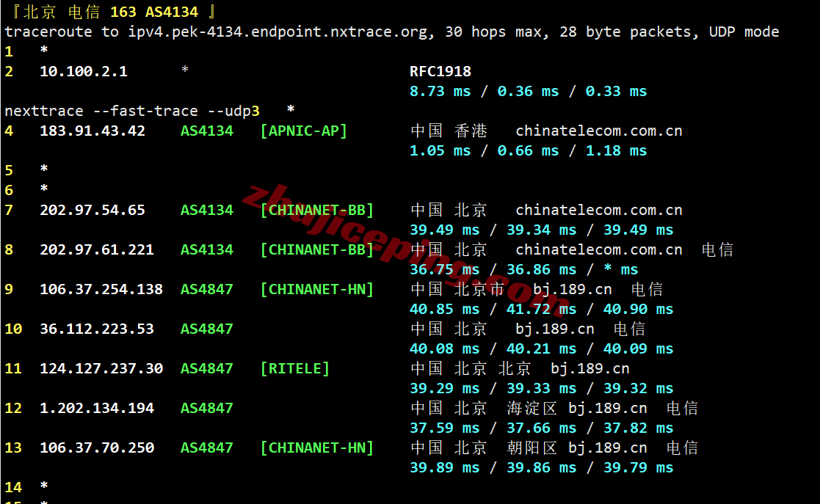Select the header text '北京 电信 163 AS4134'
The height and width of the screenshot is (504, 820).
111,12
